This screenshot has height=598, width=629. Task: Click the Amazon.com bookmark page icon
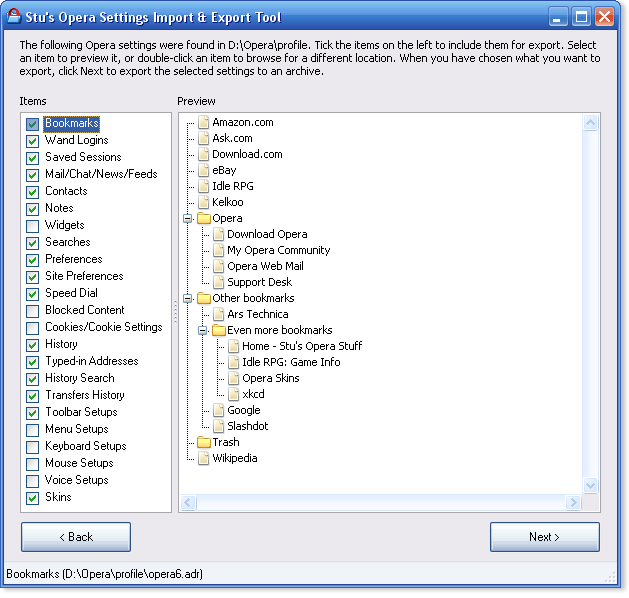204,122
